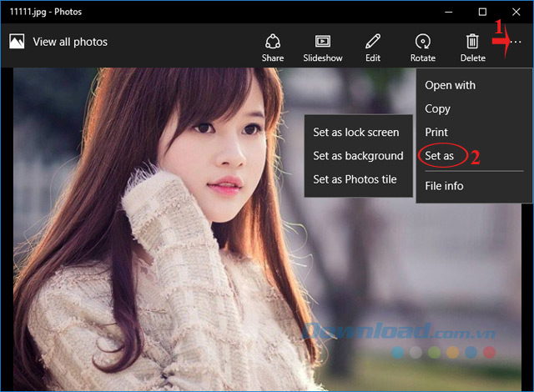Expand the Set as submenu

tap(439, 156)
